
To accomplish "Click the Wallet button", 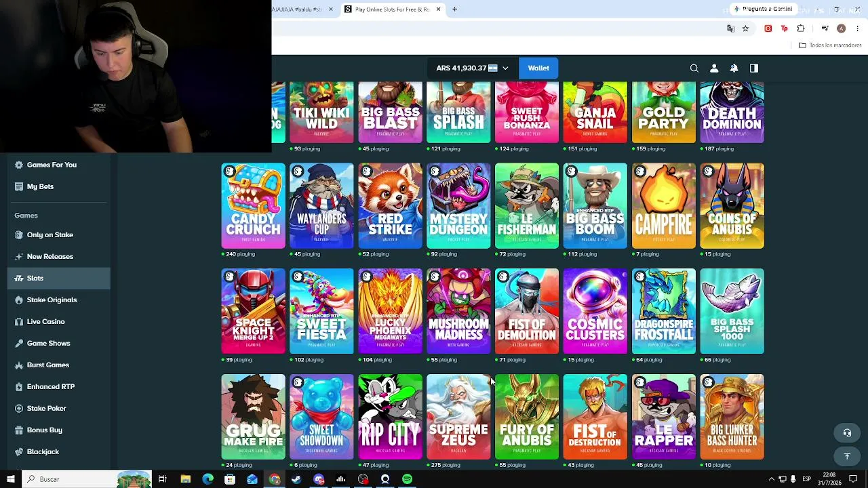I will pyautogui.click(x=538, y=68).
